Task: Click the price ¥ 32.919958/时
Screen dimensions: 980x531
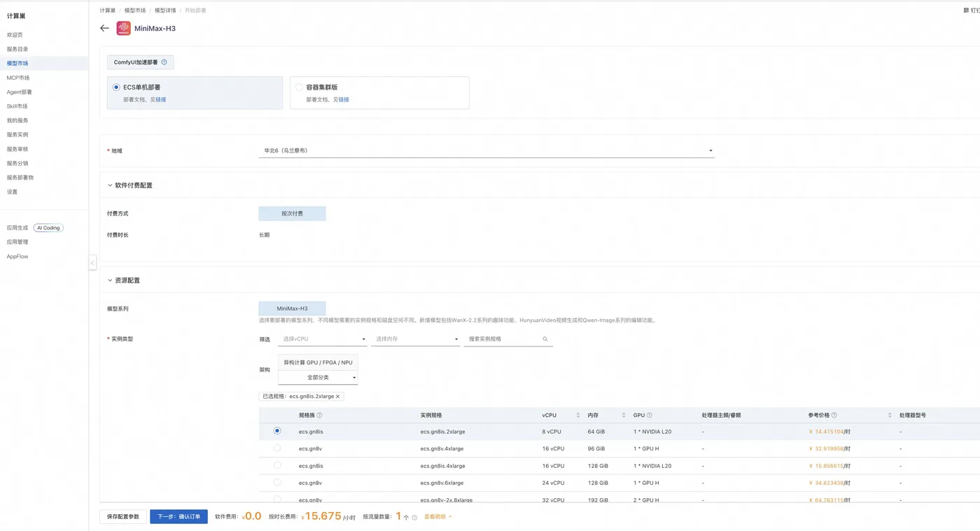Action: point(829,448)
